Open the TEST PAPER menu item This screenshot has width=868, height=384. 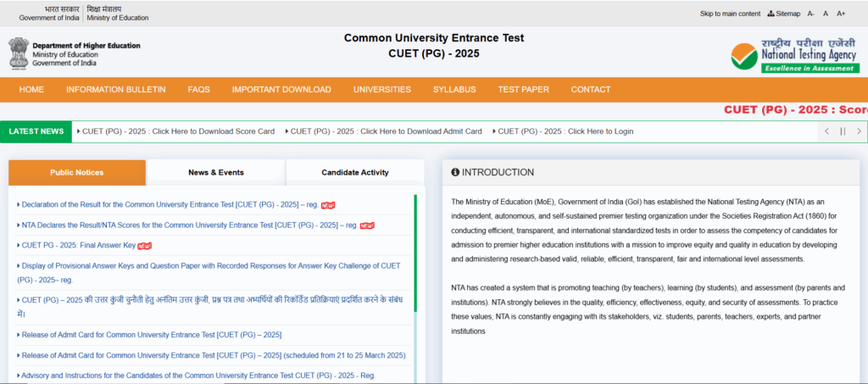pyautogui.click(x=523, y=90)
